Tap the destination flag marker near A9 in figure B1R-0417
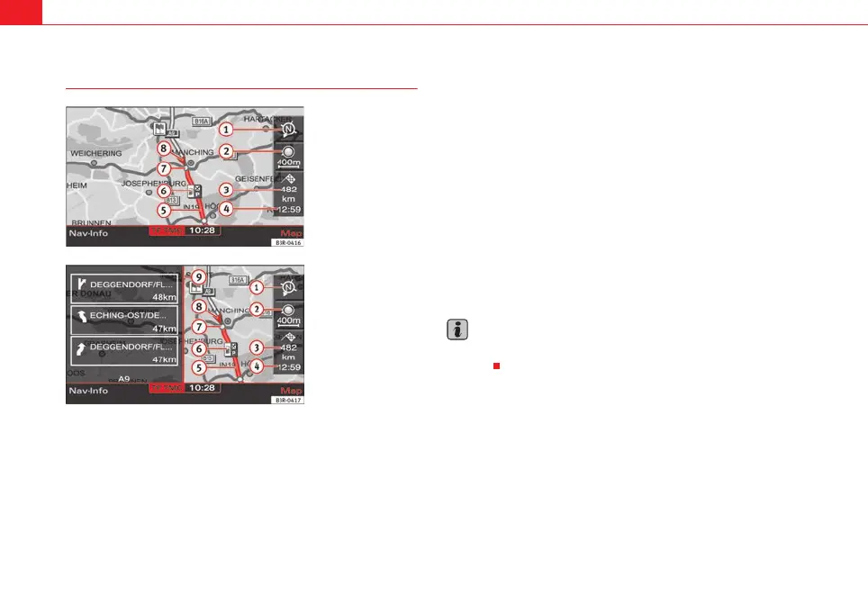 click(x=196, y=287)
